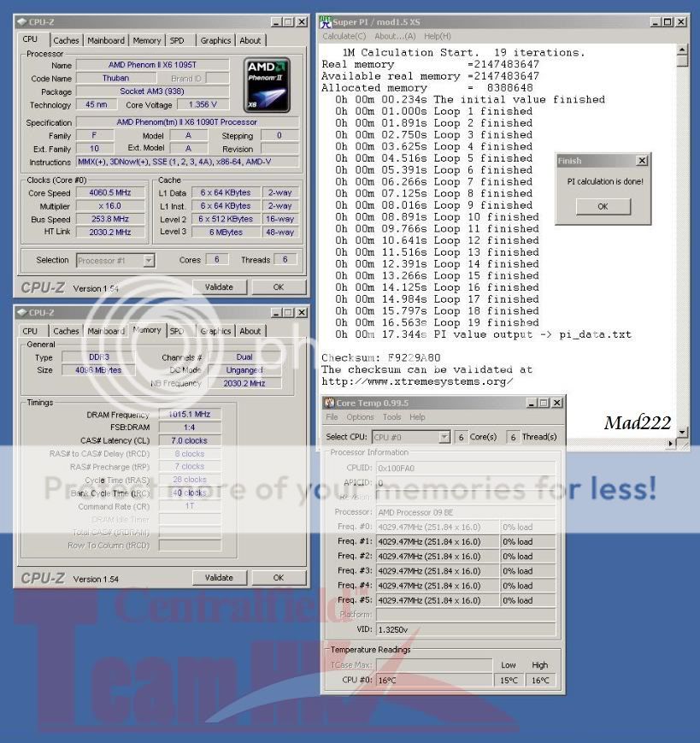The image size is (700, 743).
Task: Switch to Mainboard tab in the CPU-Z processor window
Action: tap(106, 41)
